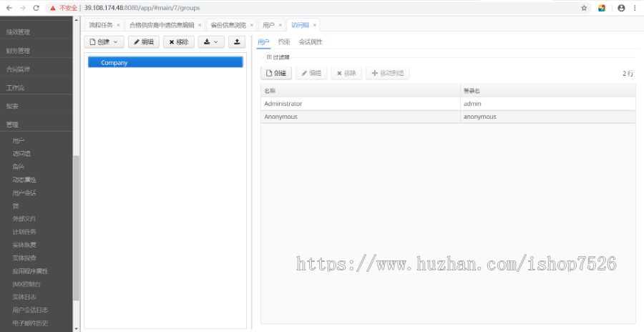Open 访问组 in the sidebar

21,154
